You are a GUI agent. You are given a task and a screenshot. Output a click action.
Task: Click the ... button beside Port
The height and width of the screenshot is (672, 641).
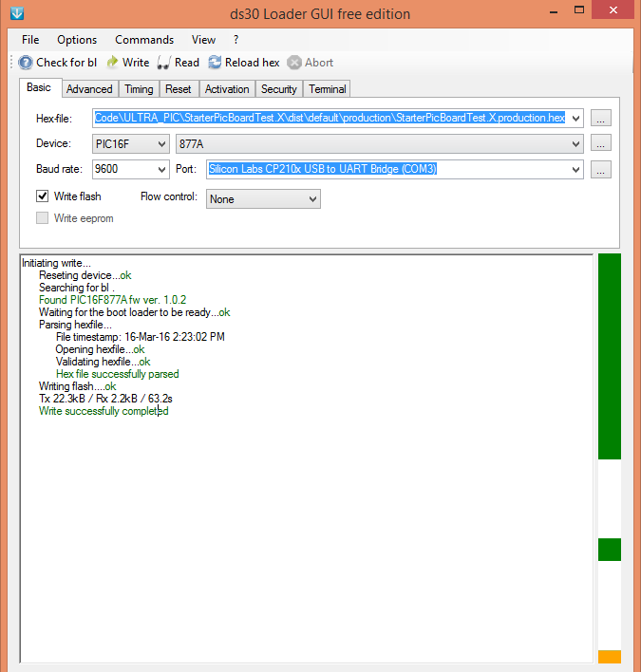pyautogui.click(x=601, y=169)
